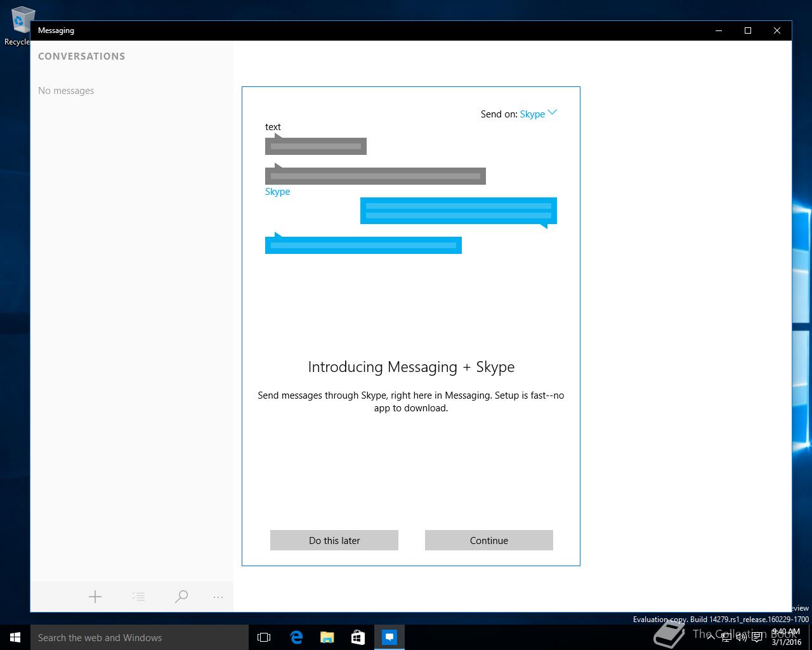Select the Skype label in preview
Viewport: 812px width, 650px height.
pyautogui.click(x=277, y=192)
